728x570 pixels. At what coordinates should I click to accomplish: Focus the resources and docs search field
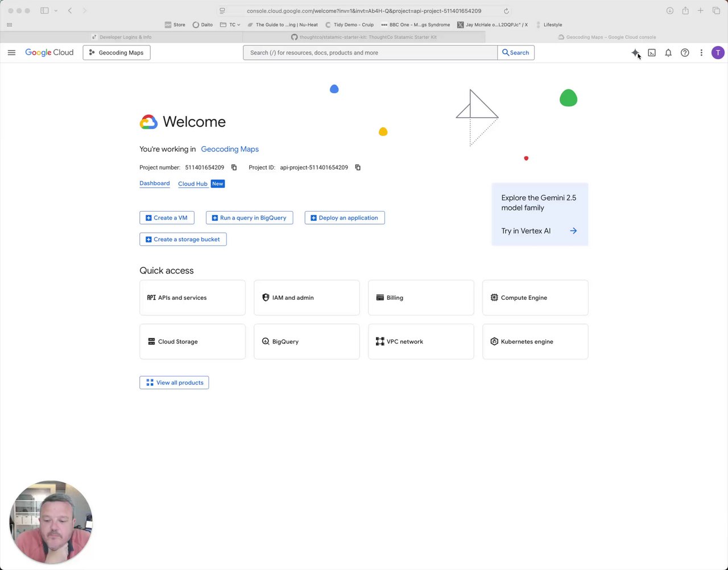(x=370, y=52)
